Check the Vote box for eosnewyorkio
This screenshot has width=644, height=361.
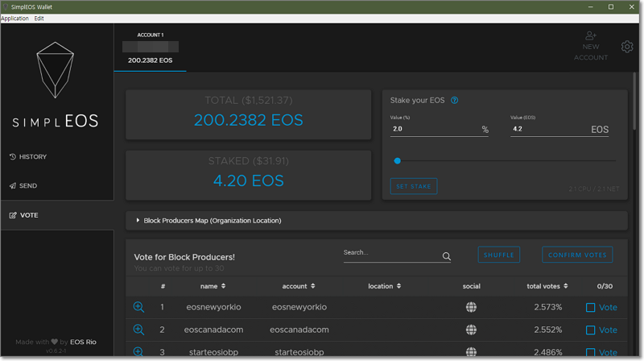click(590, 308)
